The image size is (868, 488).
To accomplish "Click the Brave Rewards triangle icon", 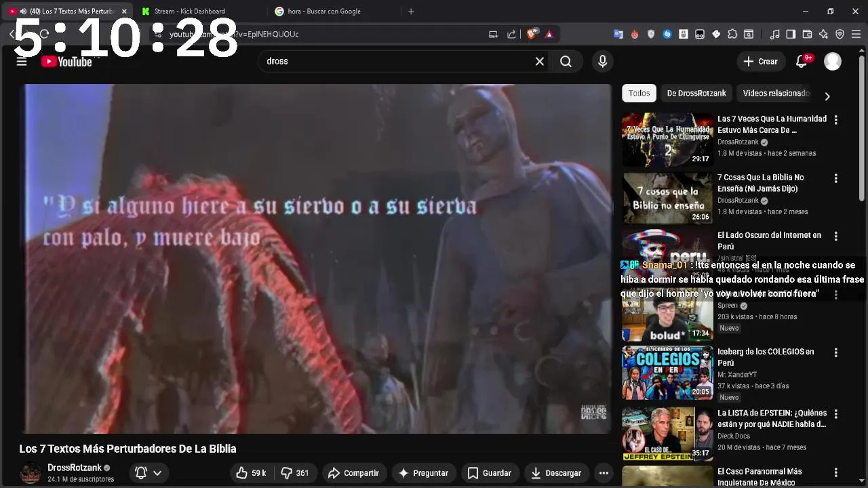I will (549, 34).
